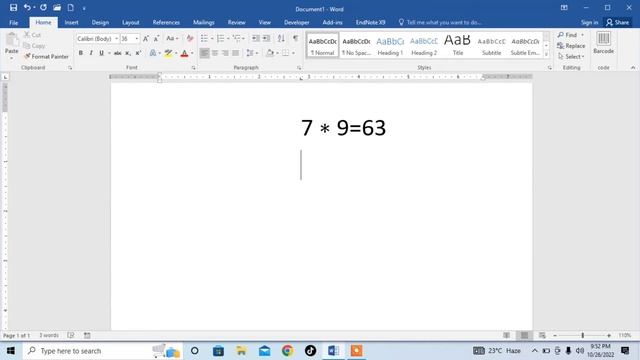Apply text highlight color
640x360 pixels.
pos(168,53)
